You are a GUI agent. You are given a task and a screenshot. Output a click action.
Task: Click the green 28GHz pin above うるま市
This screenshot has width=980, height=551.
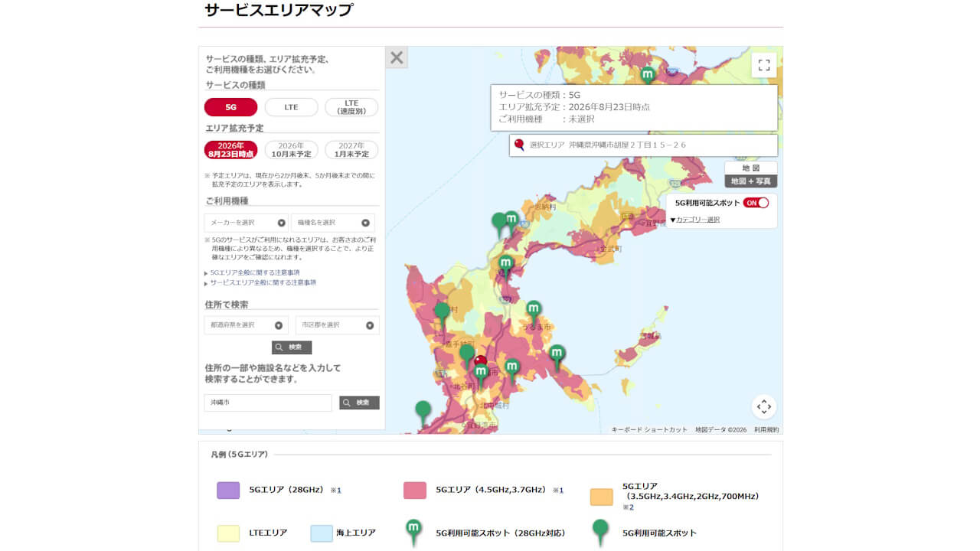pyautogui.click(x=534, y=312)
